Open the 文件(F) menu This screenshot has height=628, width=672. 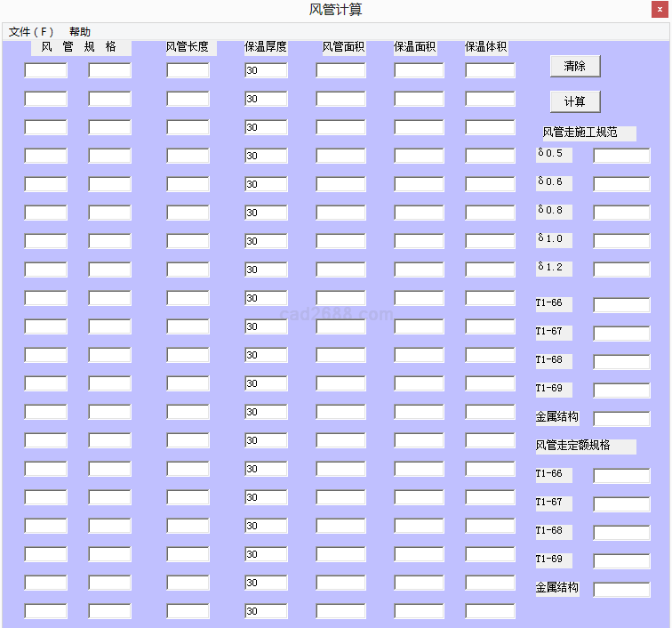click(31, 31)
